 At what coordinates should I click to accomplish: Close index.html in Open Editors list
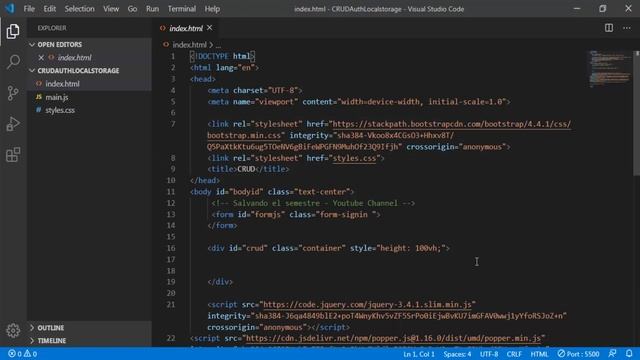click(x=41, y=58)
